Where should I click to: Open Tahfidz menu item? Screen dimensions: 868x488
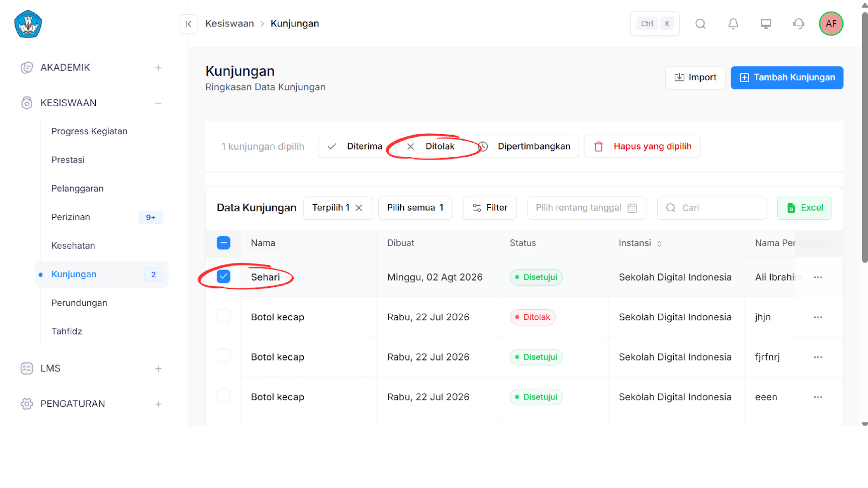click(66, 332)
